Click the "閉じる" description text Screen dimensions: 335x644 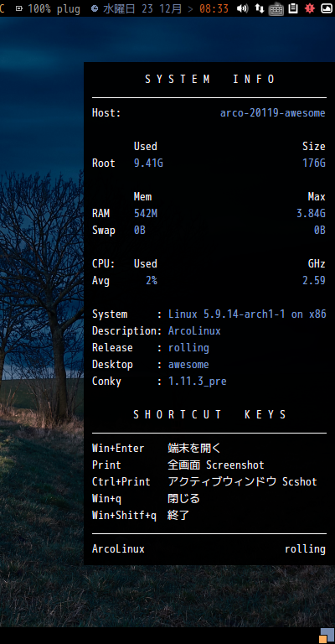pyautogui.click(x=183, y=499)
